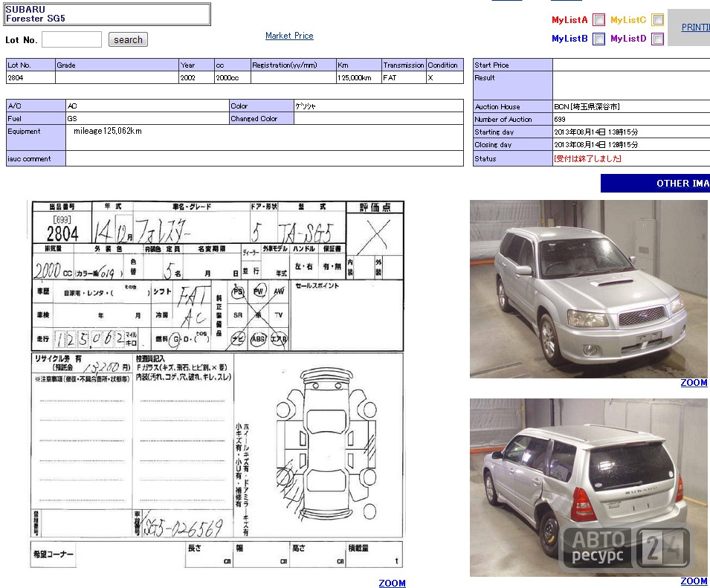Select the FAT transmission cell
The image size is (710, 588).
point(404,77)
